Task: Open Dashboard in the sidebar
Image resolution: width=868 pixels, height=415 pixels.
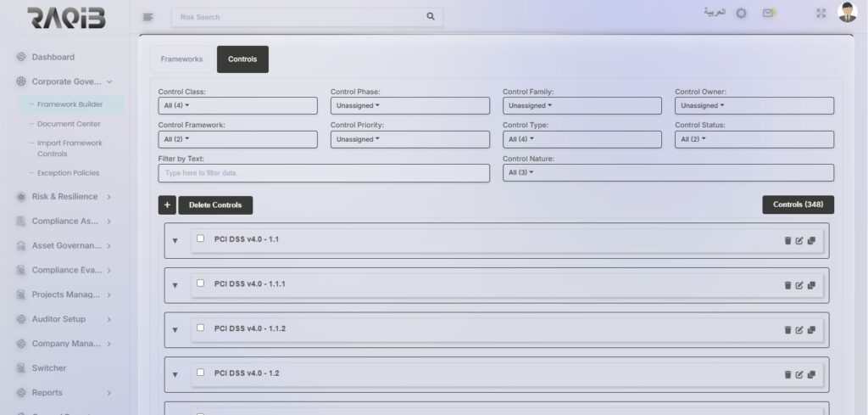Action: [x=53, y=57]
